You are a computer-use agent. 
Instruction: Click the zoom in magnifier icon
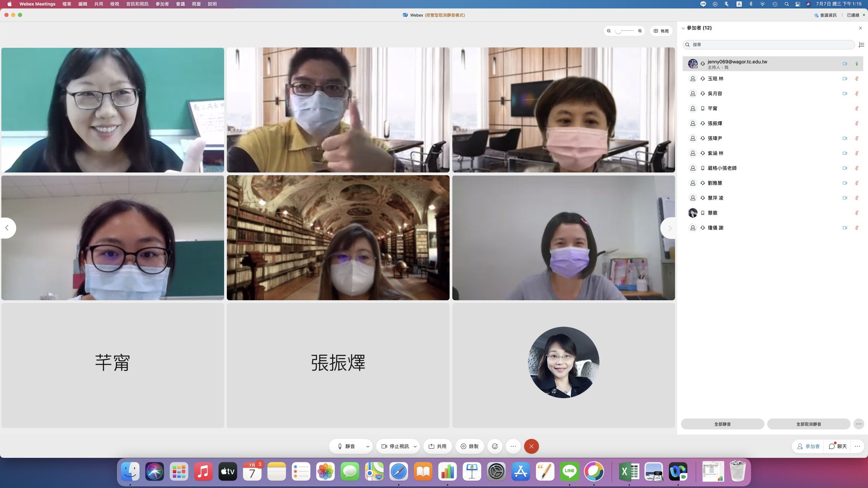[640, 31]
